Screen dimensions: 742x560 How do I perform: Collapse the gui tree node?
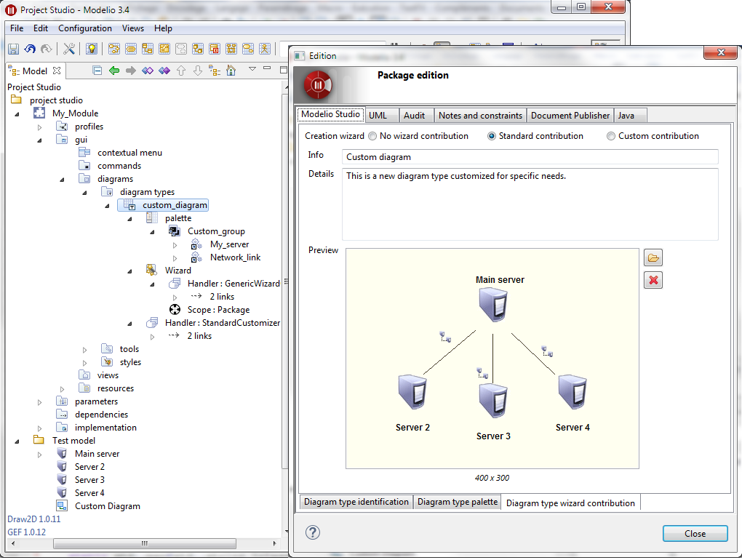[40, 140]
